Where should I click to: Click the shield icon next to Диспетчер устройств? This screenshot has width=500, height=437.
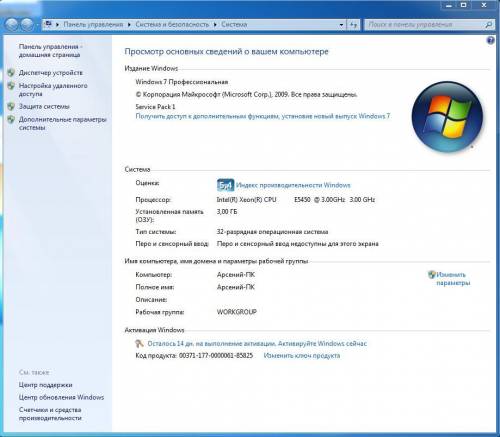coord(11,73)
